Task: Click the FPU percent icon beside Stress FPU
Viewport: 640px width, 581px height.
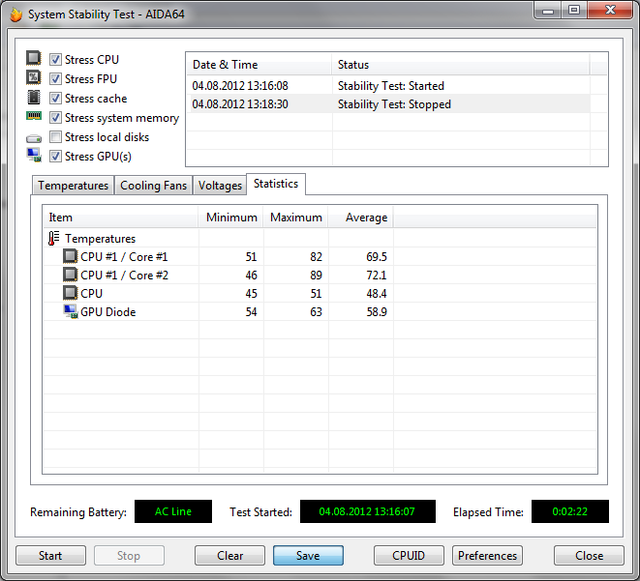Action: coord(33,78)
